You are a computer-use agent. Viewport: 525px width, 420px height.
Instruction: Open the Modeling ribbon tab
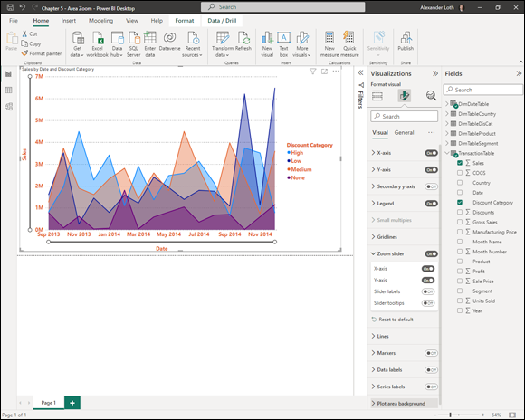[100, 21]
